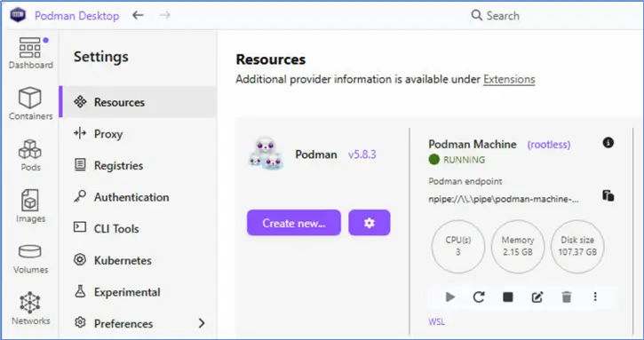The width and height of the screenshot is (644, 340).
Task: Copy the Podman endpoint to clipboard
Action: pyautogui.click(x=608, y=195)
